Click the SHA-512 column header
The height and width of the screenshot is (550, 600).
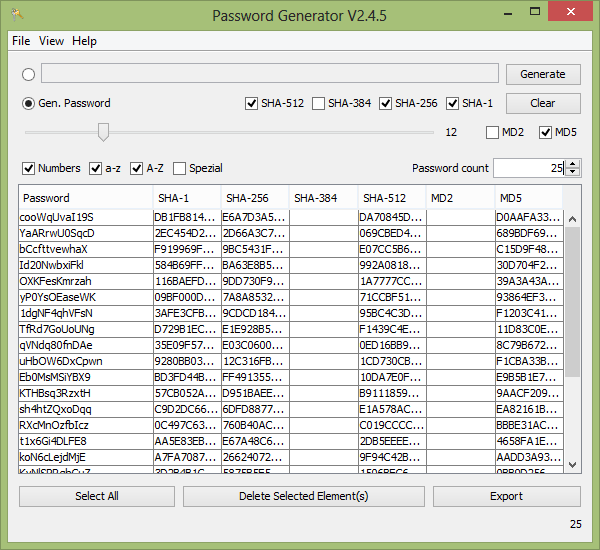(392, 198)
